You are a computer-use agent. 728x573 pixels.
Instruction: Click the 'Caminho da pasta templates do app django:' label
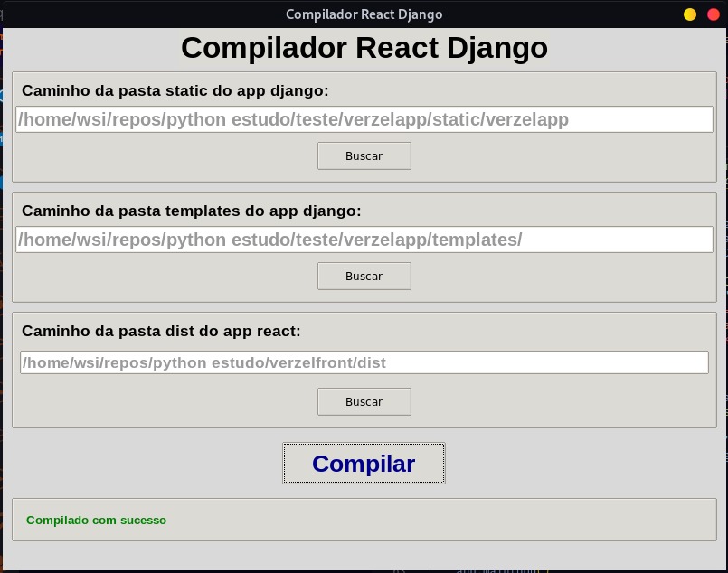192,211
